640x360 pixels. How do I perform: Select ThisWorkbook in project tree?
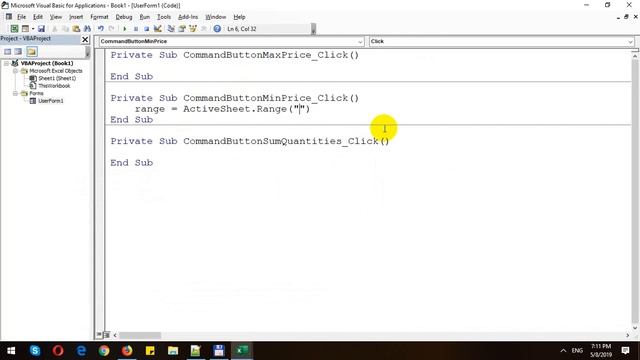click(x=54, y=86)
